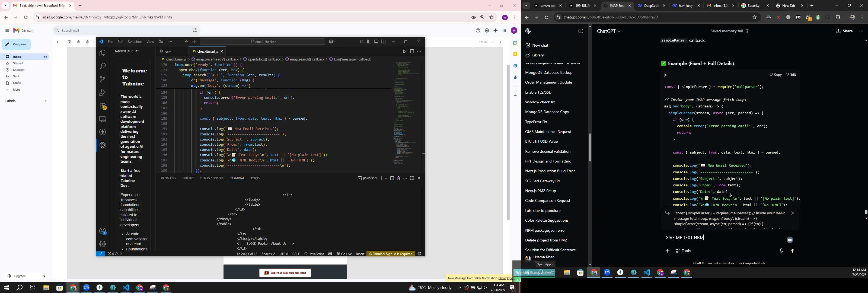Toggle ChatGPT sidebar open or closed
The image size is (868, 293).
(580, 31)
